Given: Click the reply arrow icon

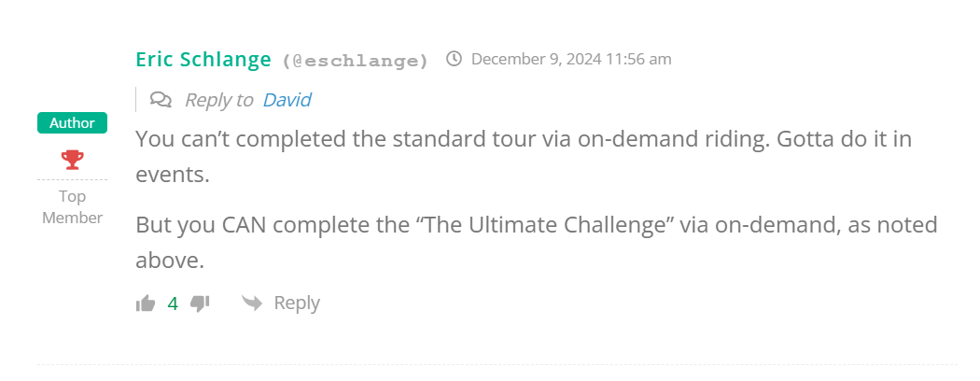Looking at the screenshot, I should (251, 303).
